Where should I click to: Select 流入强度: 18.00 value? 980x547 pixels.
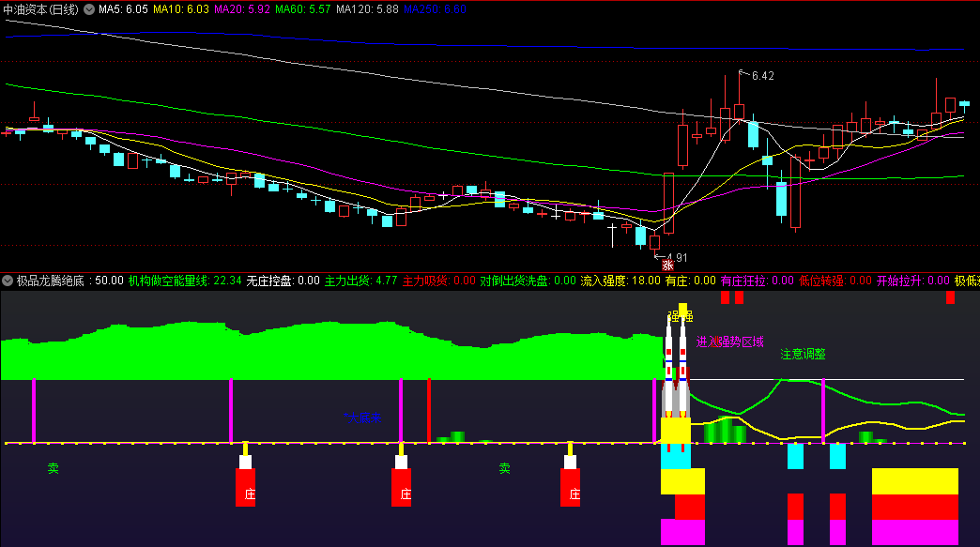click(x=620, y=281)
